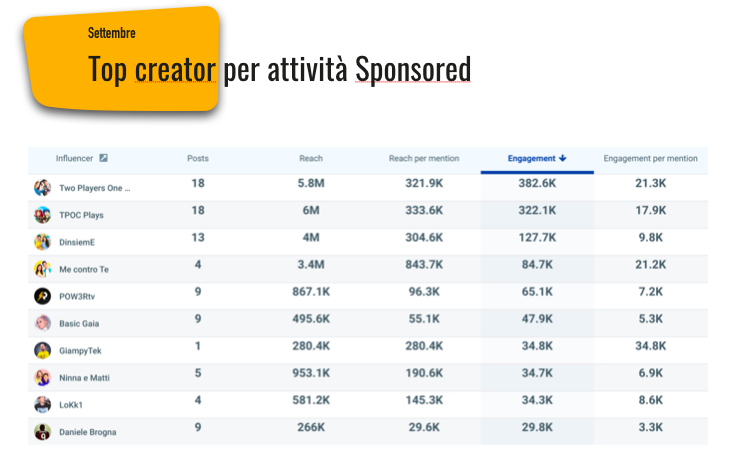The width and height of the screenshot is (749, 475).
Task: Click Basic Gaia avatar
Action: [x=43, y=324]
